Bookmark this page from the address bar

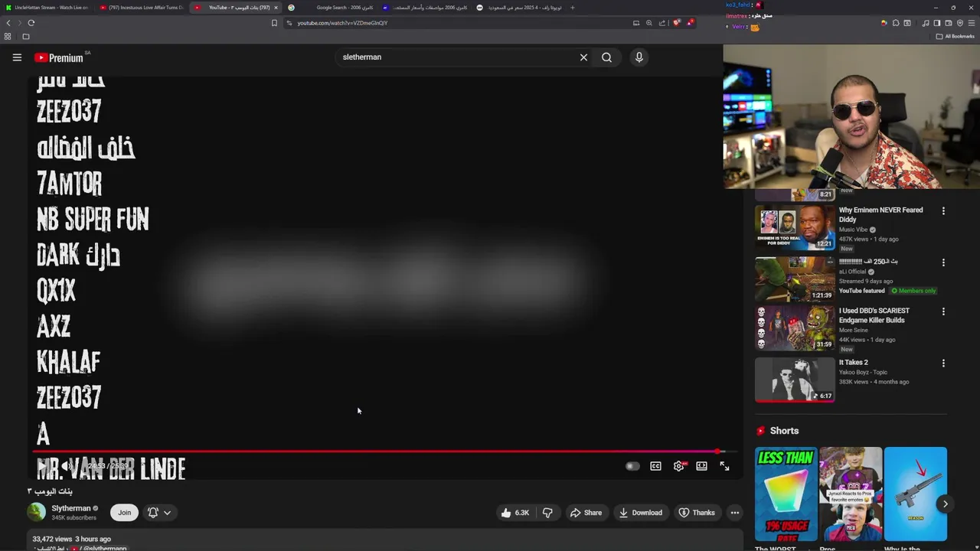coord(274,23)
